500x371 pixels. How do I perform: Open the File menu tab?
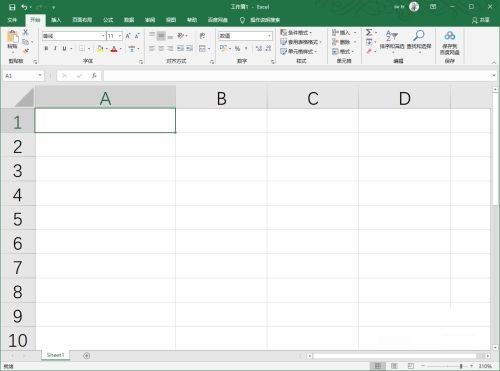pyautogui.click(x=12, y=20)
